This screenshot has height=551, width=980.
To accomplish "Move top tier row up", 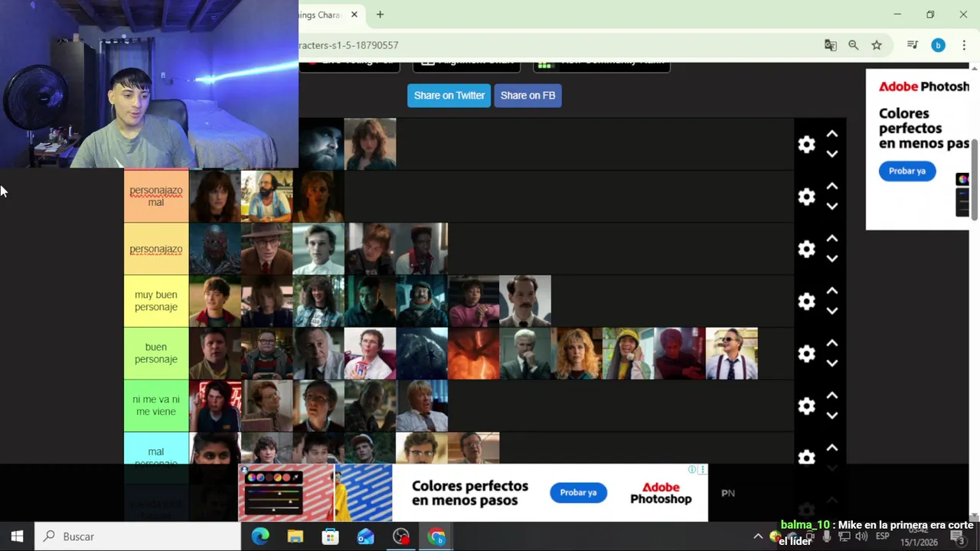I will [832, 135].
